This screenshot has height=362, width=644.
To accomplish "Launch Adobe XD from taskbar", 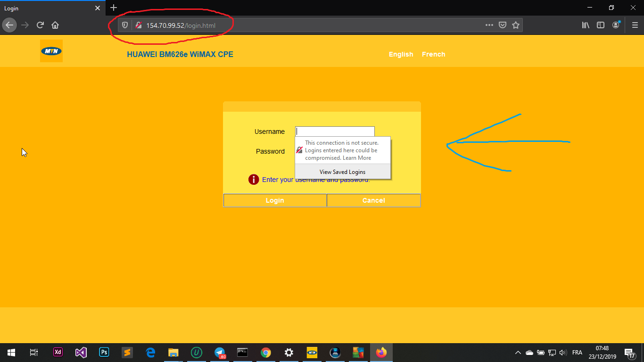I will pos(58,353).
